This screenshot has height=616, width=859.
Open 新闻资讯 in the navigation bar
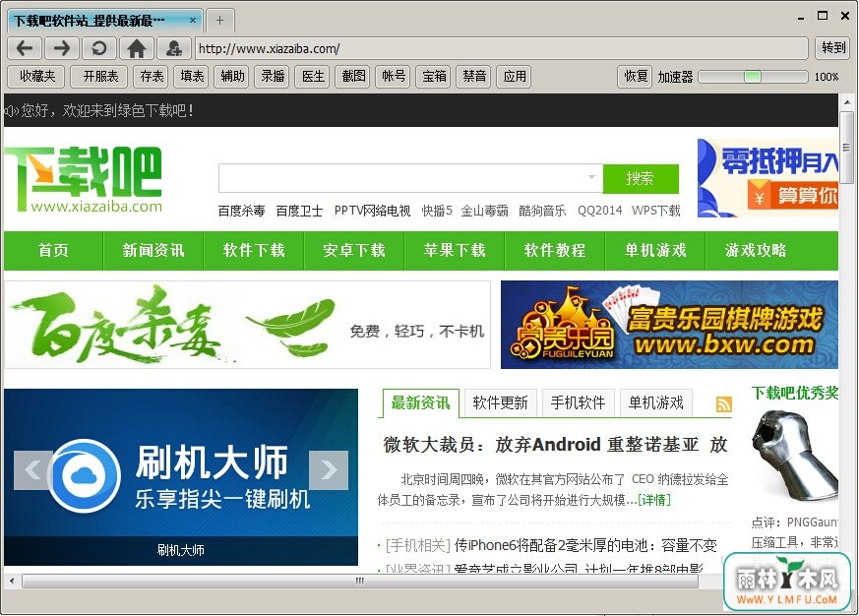(x=153, y=251)
